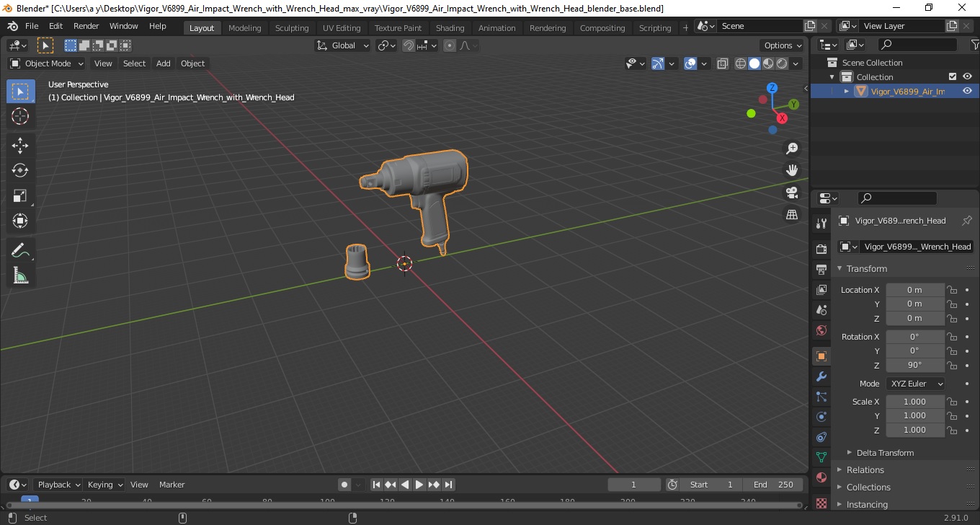980x525 pixels.
Task: Open the World properties tab
Action: pos(821,330)
